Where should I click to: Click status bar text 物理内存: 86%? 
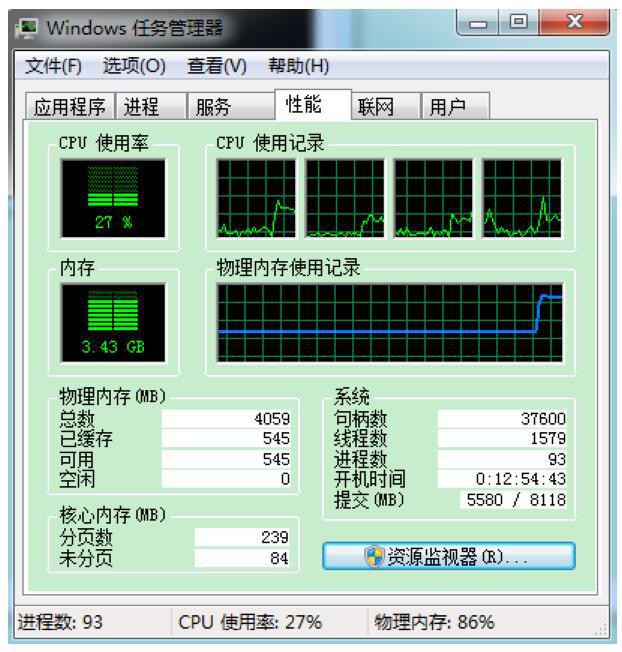point(434,622)
